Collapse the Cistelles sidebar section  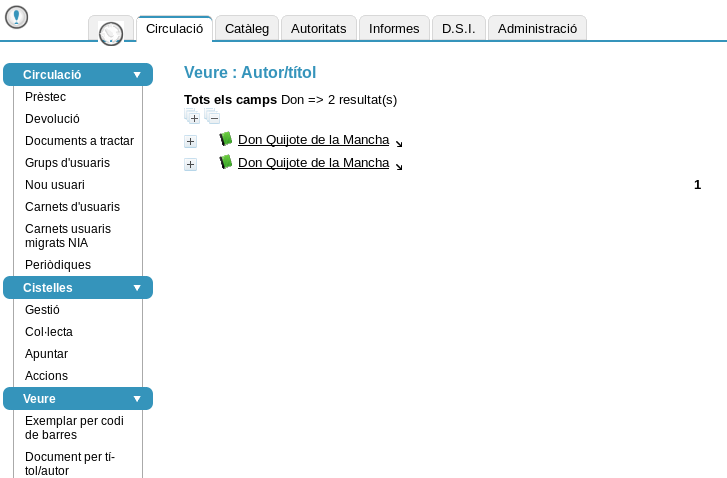[x=137, y=288]
